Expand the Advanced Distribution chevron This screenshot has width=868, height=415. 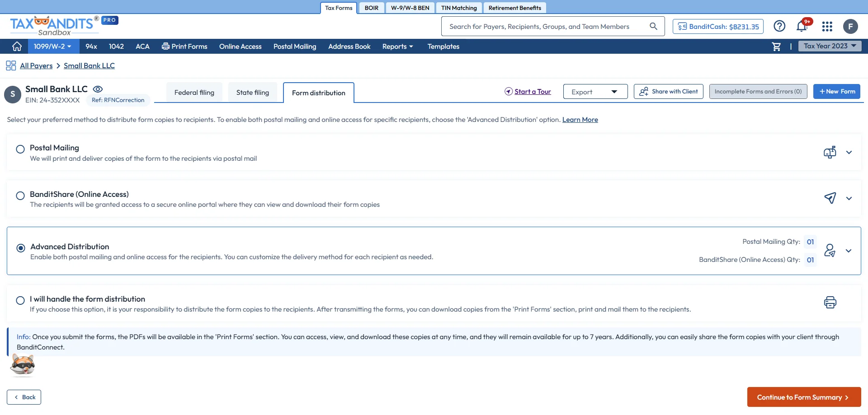pos(849,251)
